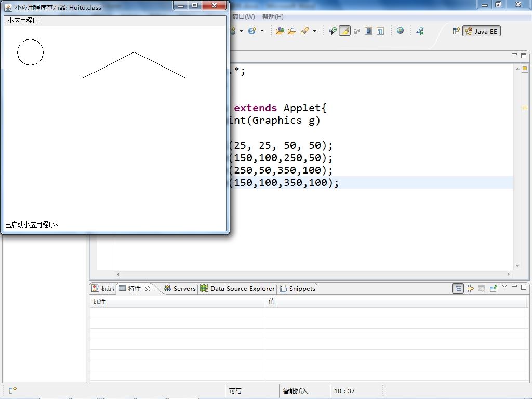Viewport: 532px width, 399px height.
Task: Click the 智能插入 status bar entry
Action: point(295,391)
